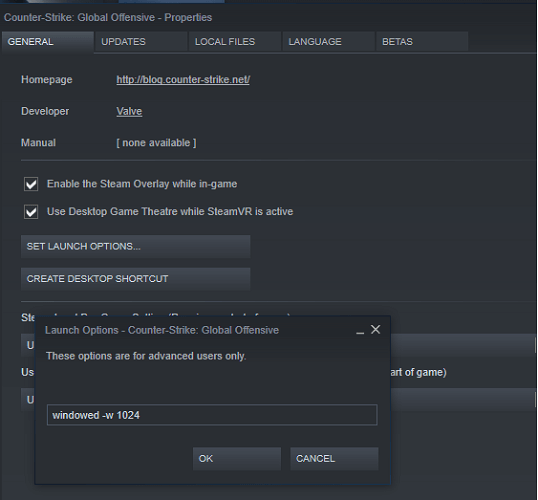Screen dimensions: 538x500
Task: Minimize the Launch Options dialog
Action: point(360,332)
